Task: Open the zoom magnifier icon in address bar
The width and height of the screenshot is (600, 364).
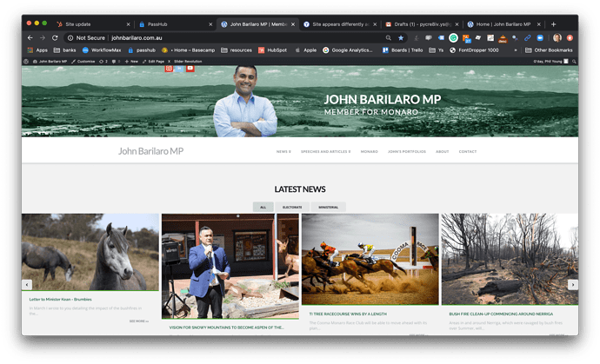Action: pyautogui.click(x=389, y=38)
